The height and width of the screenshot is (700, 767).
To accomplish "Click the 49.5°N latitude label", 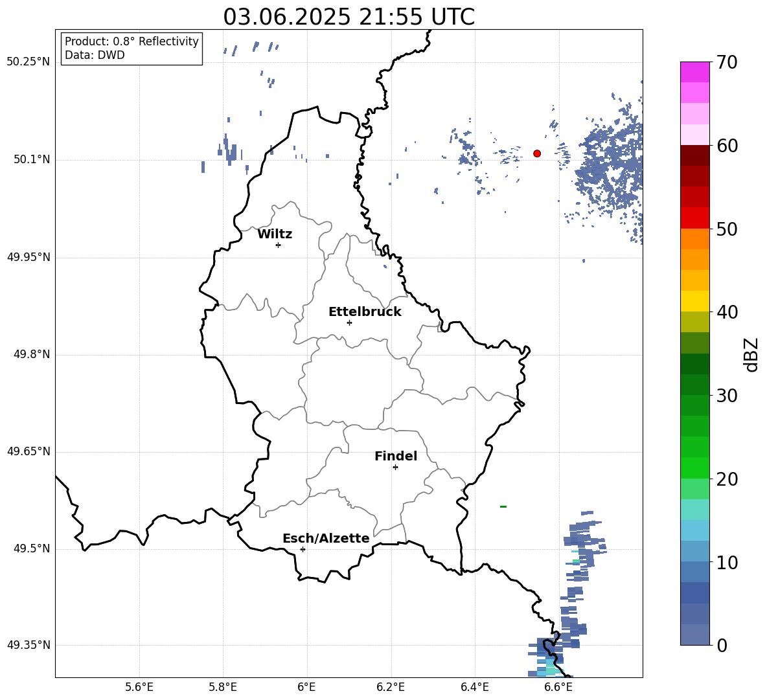I will pos(31,548).
